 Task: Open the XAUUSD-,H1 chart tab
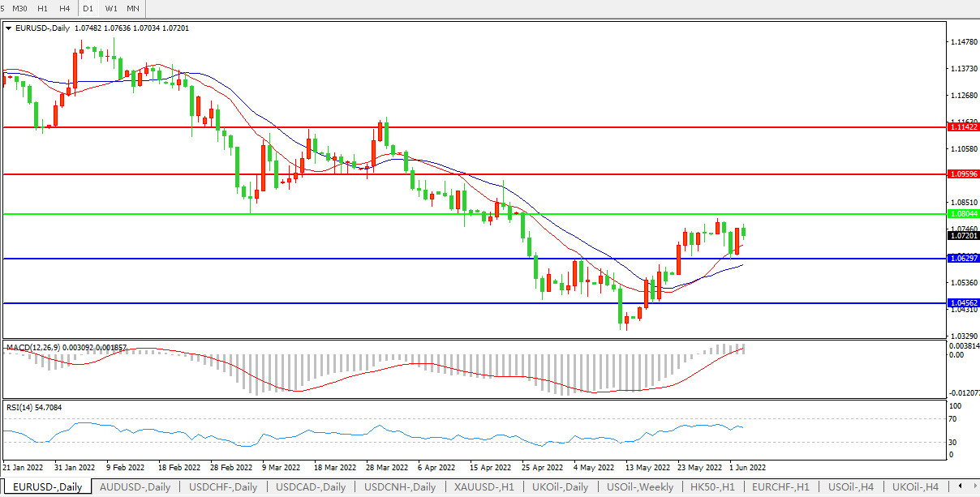click(x=482, y=487)
